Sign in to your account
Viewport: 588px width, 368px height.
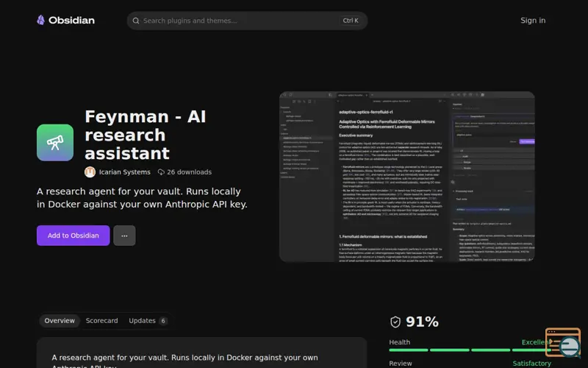(533, 21)
